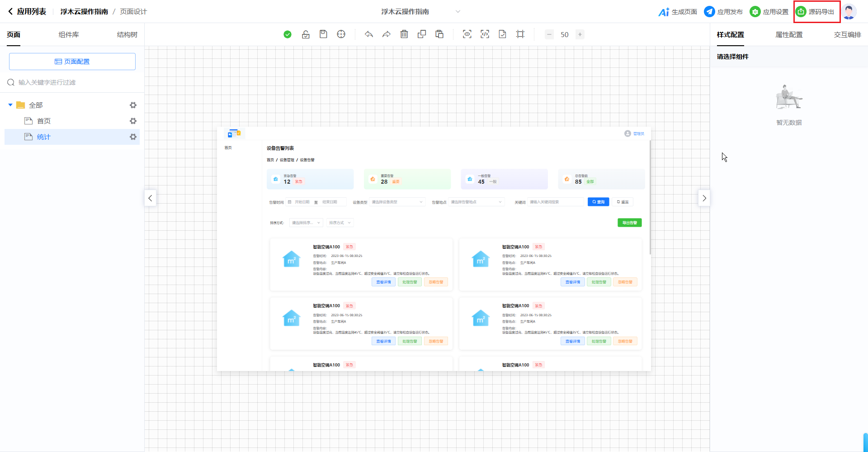Click the save floppy disk icon
The image size is (868, 452).
tap(323, 34)
